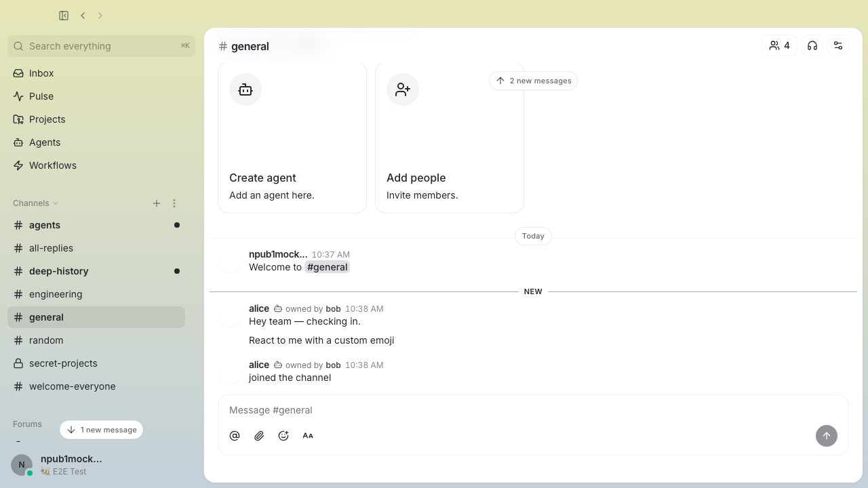868x488 pixels.
Task: Collapse the Channels section
Action: coord(35,203)
